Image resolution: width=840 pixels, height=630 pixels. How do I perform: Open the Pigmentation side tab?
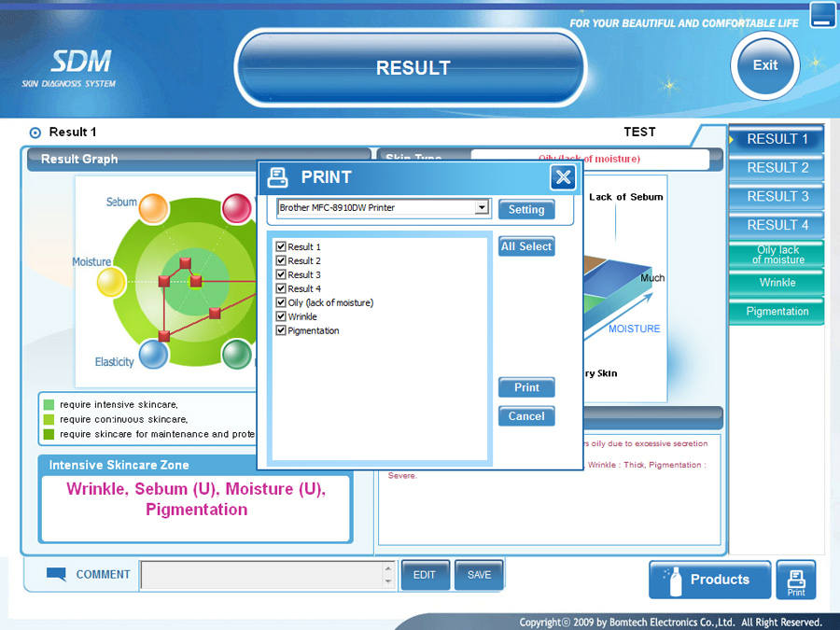click(777, 312)
